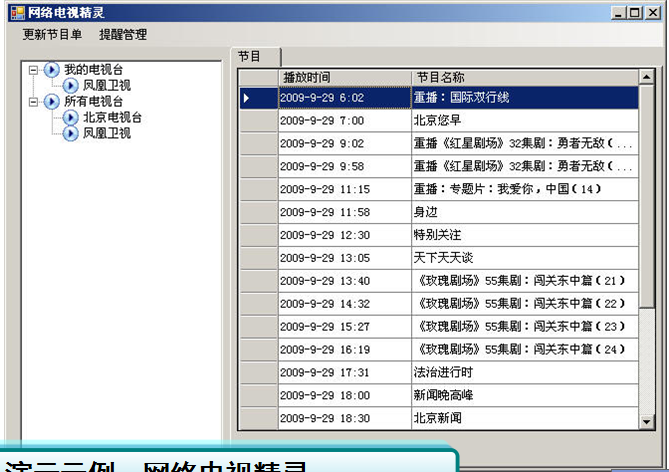Select program 闯关东中篇(23)

(x=525, y=327)
